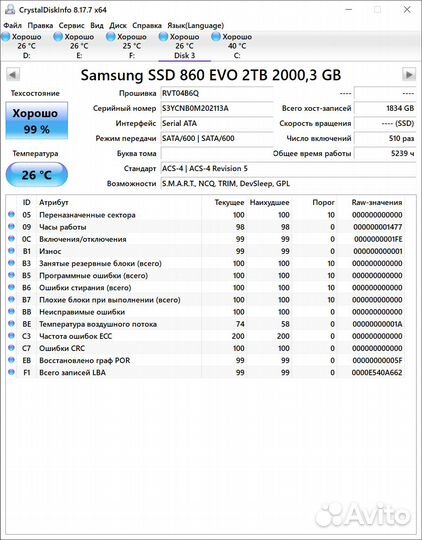Click status orb of attribute 05 row
The width and height of the screenshot is (422, 540).
point(11,215)
